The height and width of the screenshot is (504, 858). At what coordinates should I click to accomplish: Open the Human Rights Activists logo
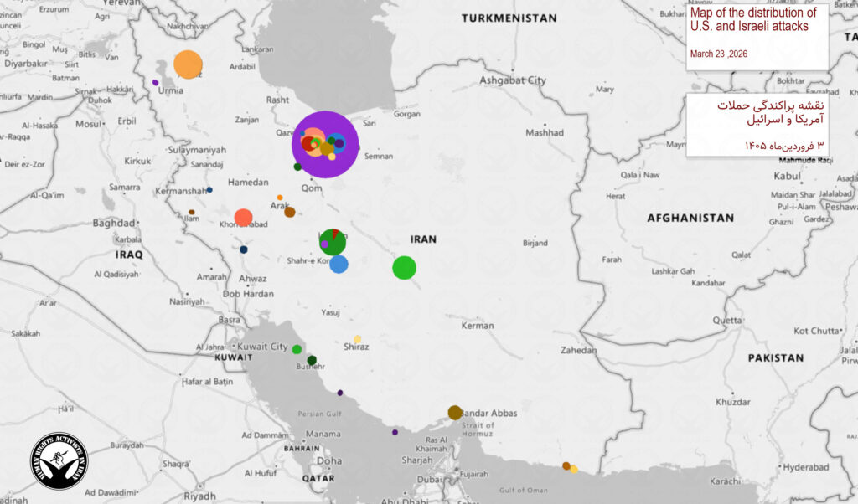coord(59,461)
